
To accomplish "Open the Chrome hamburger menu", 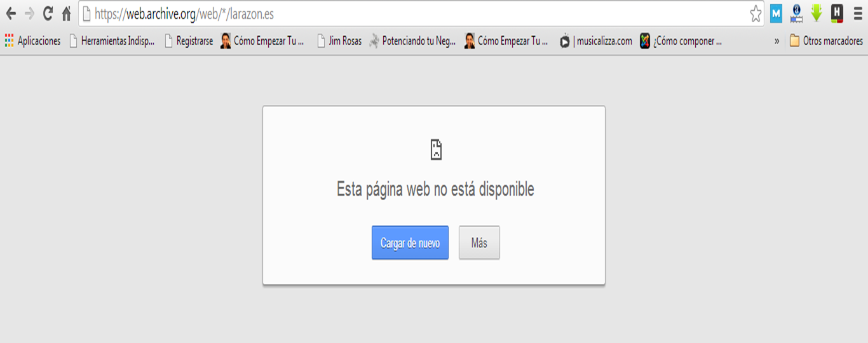I will [858, 13].
